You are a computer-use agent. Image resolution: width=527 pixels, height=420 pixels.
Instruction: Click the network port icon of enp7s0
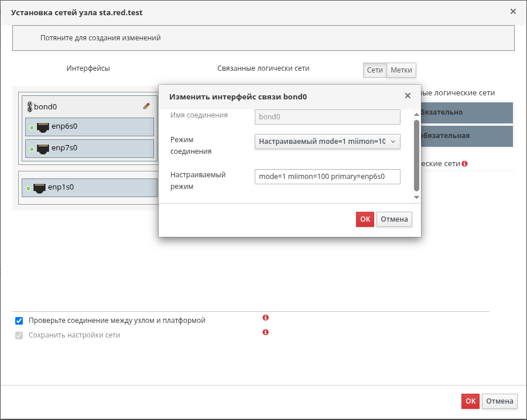(x=43, y=149)
